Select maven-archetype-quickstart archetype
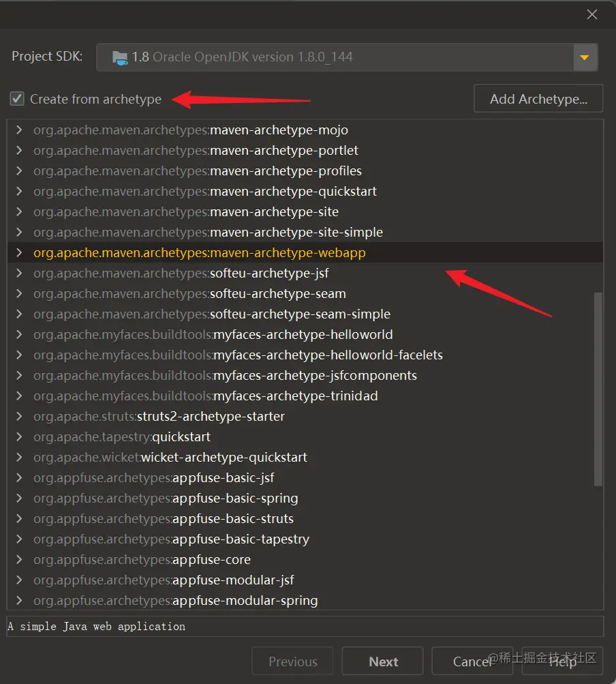The image size is (616, 684). [205, 192]
